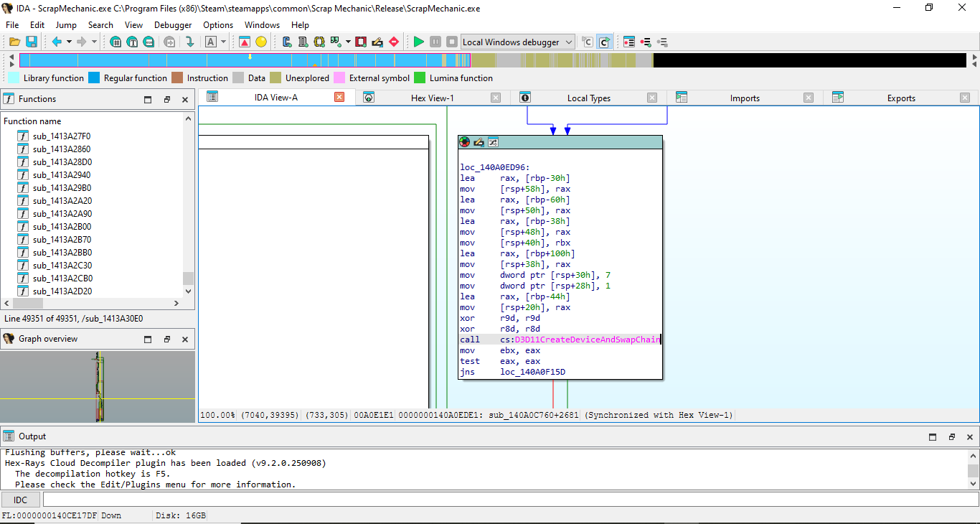
Task: Click the grayed-out round search-next toolbar icon
Action: point(169,42)
